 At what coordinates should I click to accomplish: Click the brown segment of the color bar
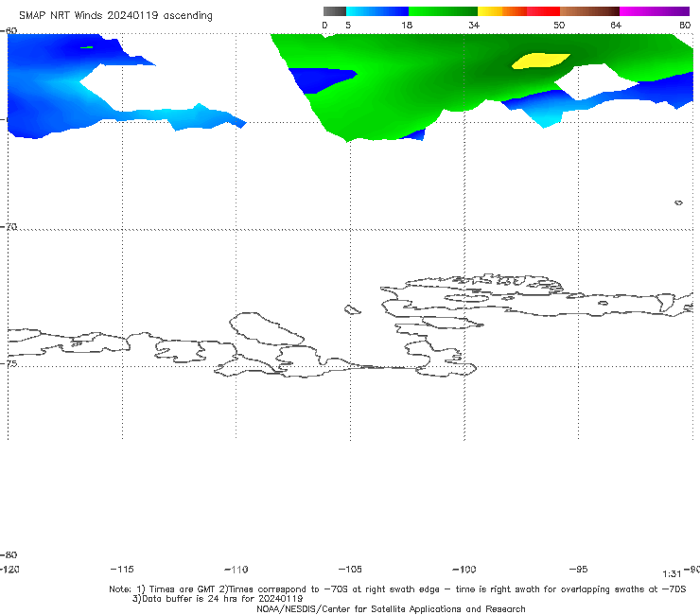tap(589, 11)
